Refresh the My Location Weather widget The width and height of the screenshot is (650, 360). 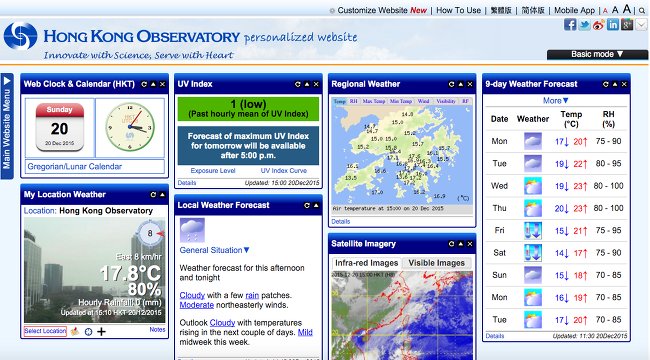(x=153, y=195)
